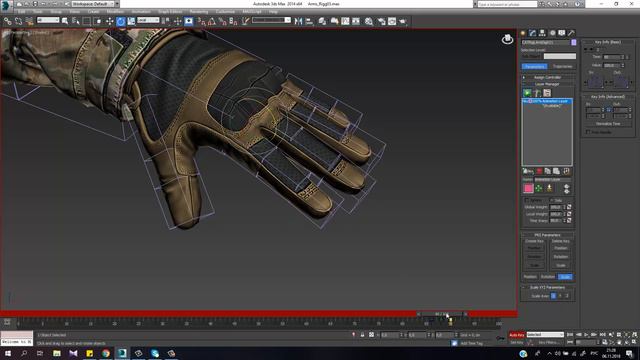
Task: Enable the Solo checkbox
Action: [x=551, y=200]
